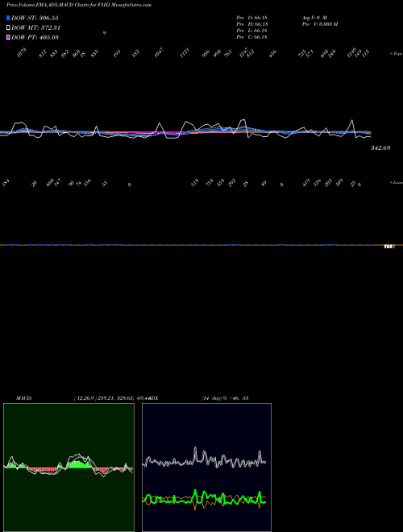Click the 'Pre C: 66.18' value
Image resolution: width=403 pixels, height=532 pixels.
252,37
